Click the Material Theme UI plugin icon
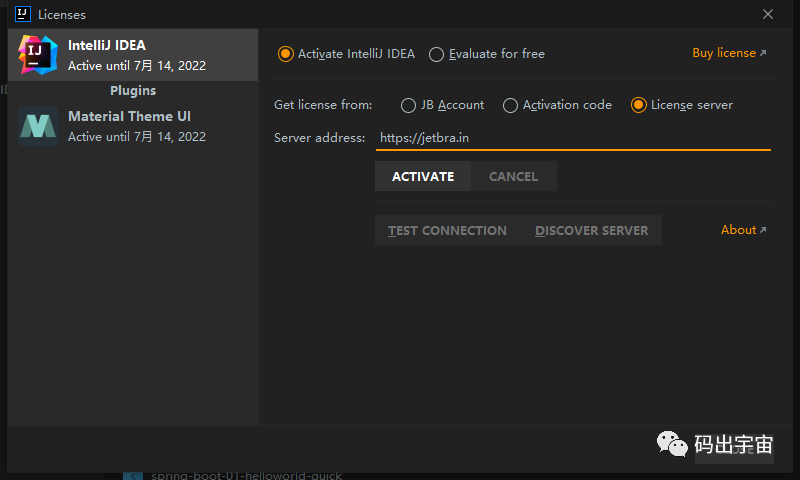This screenshot has width=800, height=480. [x=37, y=126]
